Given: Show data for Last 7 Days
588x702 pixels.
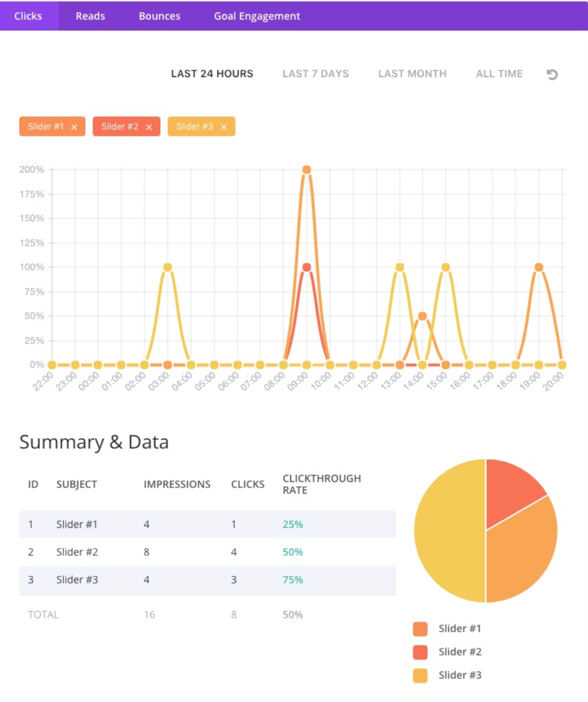Looking at the screenshot, I should (x=316, y=74).
